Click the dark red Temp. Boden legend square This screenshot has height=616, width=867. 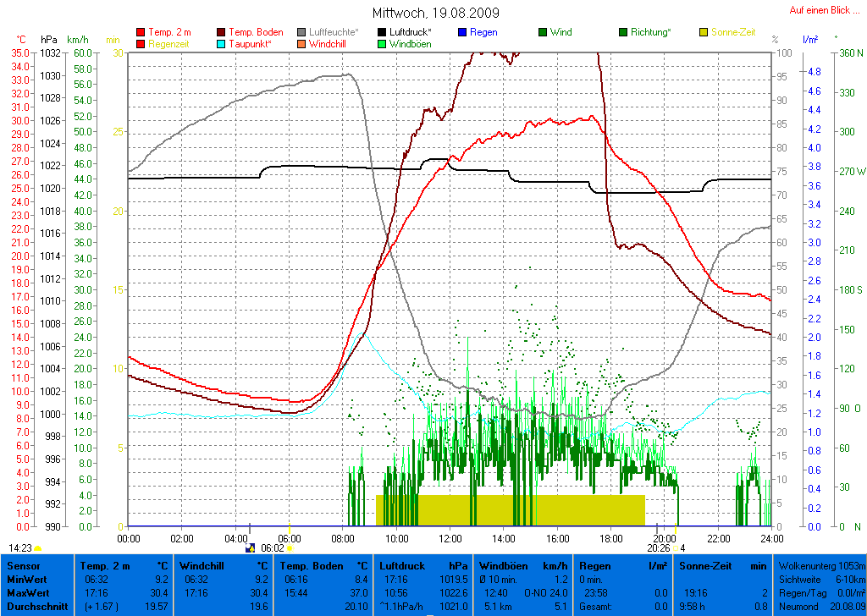point(222,33)
